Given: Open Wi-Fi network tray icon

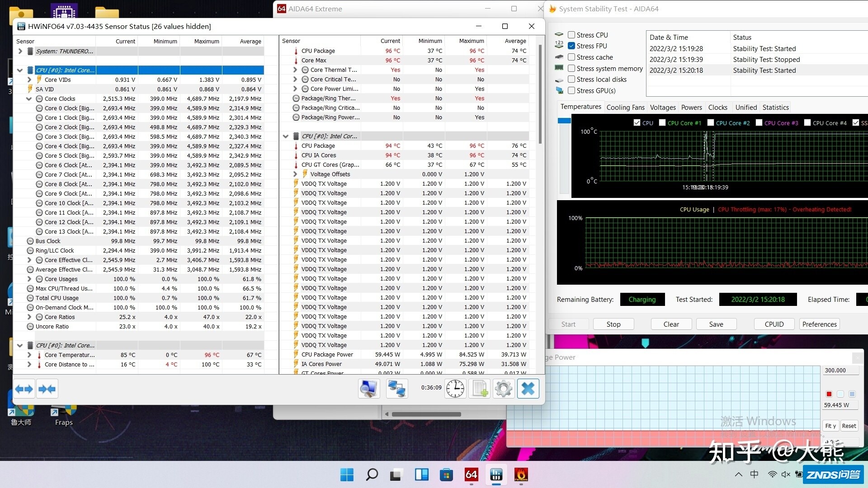Looking at the screenshot, I should (x=772, y=474).
